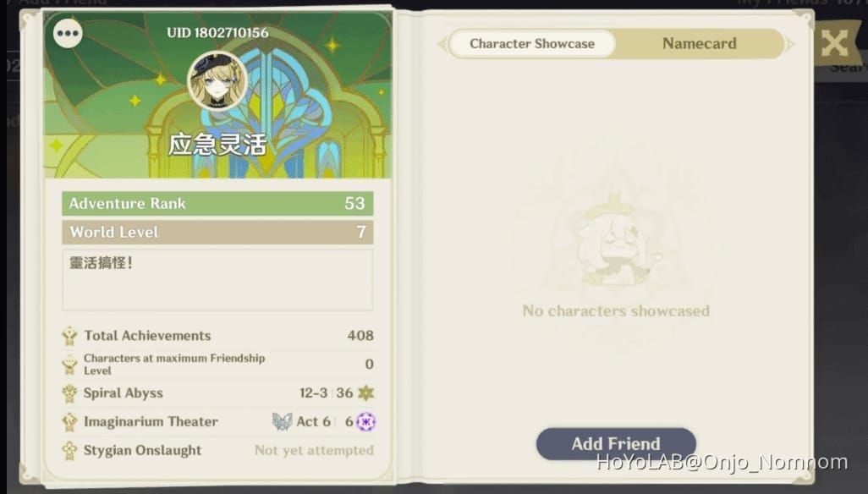This screenshot has width=868, height=494.
Task: Click the Adventure Rank 53 bar
Action: [217, 204]
